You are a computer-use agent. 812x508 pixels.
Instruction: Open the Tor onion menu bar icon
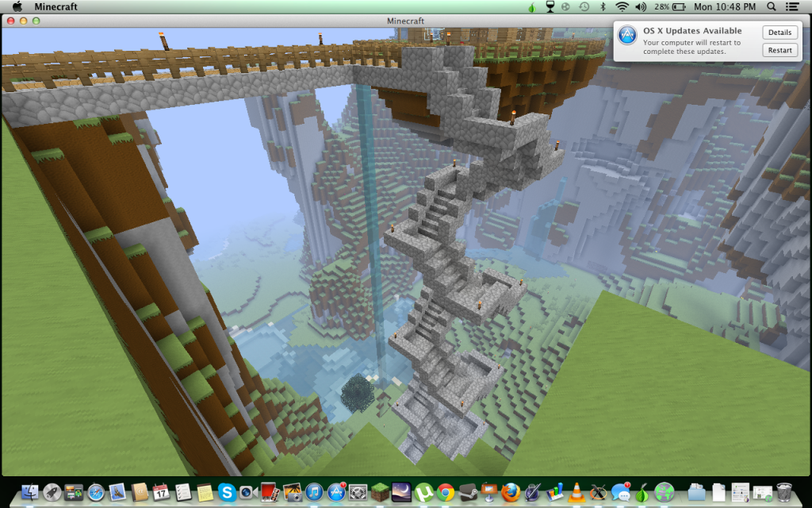(531, 6)
